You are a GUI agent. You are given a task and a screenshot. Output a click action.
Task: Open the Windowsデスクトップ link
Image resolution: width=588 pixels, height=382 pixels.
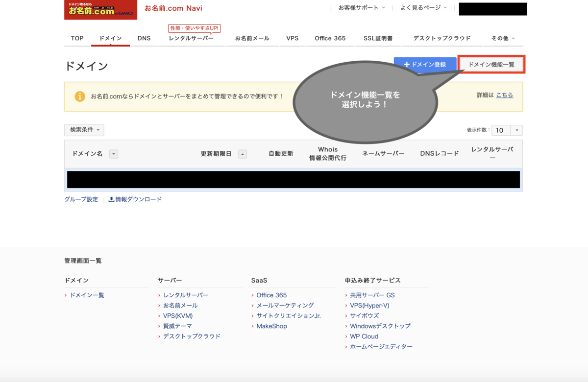[x=380, y=326]
